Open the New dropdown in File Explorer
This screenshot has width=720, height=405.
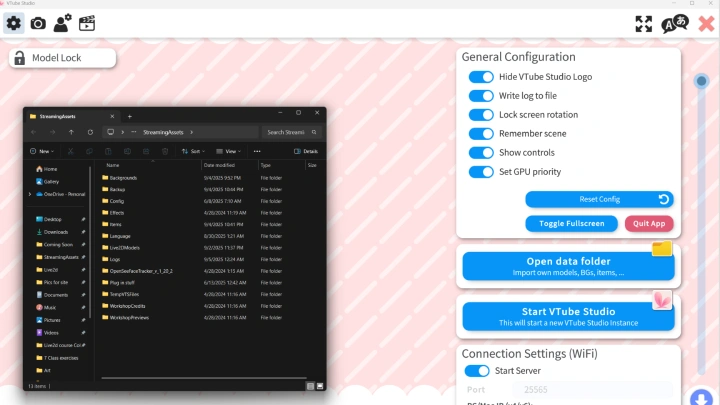(x=42, y=151)
